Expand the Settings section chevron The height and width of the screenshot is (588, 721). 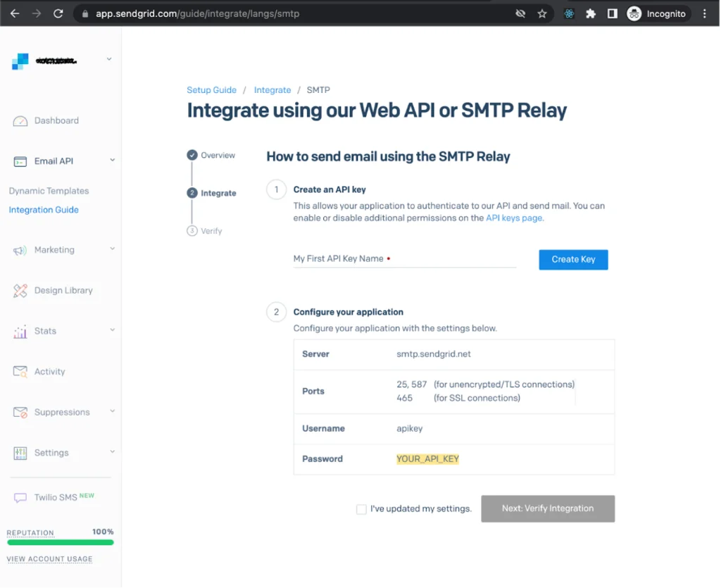tap(112, 452)
